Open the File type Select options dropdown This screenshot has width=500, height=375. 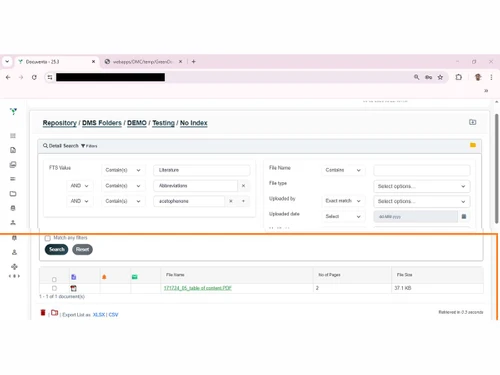(x=422, y=186)
